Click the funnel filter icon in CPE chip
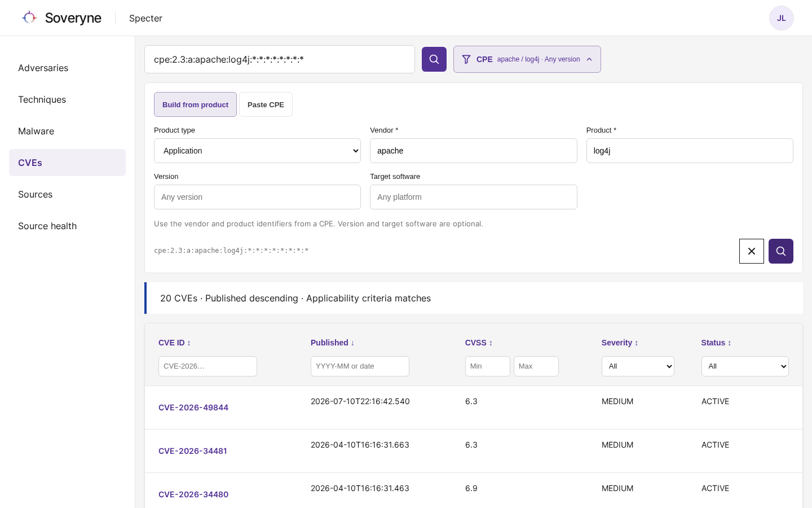812x508 pixels. tap(466, 59)
